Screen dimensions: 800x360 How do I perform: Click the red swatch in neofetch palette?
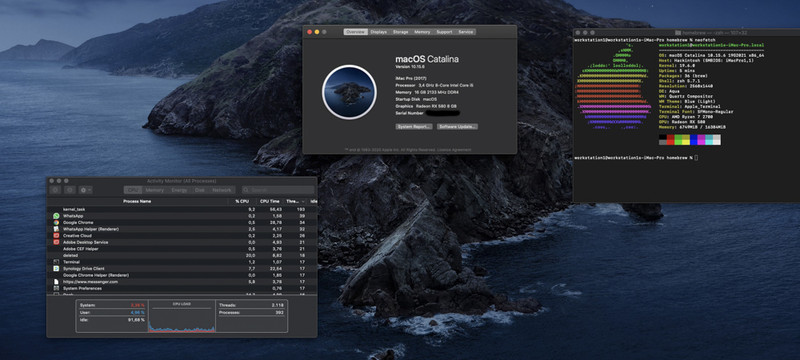point(670,140)
